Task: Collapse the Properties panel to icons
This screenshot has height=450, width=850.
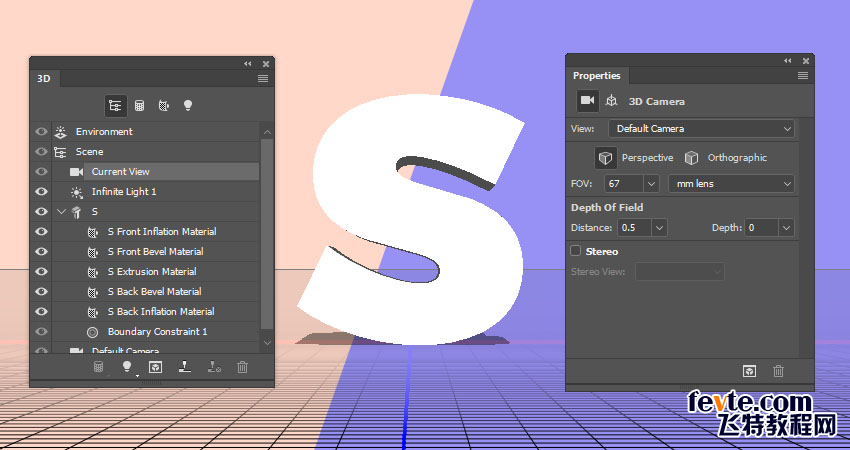Action: pyautogui.click(x=788, y=61)
